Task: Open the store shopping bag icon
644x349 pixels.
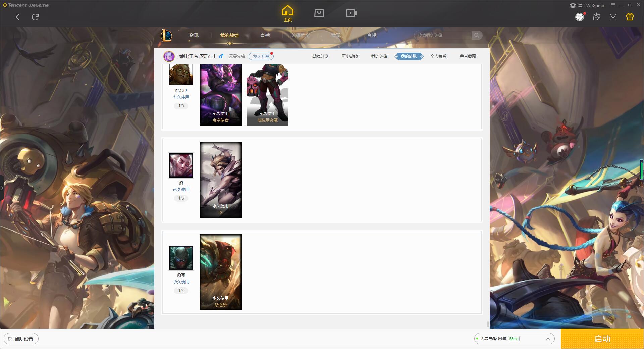Action: [x=319, y=13]
